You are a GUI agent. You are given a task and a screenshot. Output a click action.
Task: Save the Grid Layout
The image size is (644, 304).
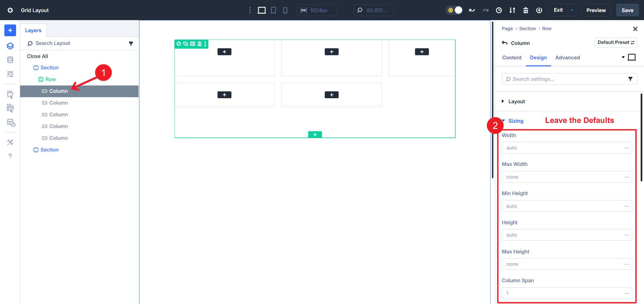click(x=627, y=10)
